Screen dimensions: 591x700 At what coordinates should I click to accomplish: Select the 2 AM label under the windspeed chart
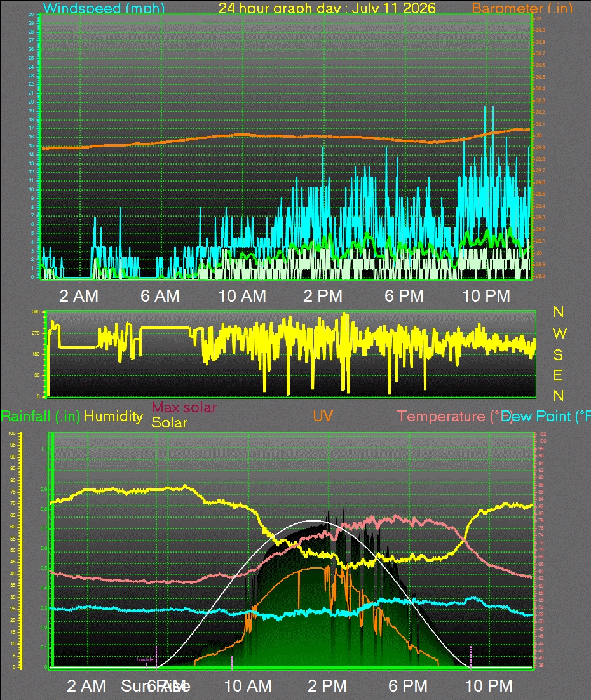coord(79,296)
